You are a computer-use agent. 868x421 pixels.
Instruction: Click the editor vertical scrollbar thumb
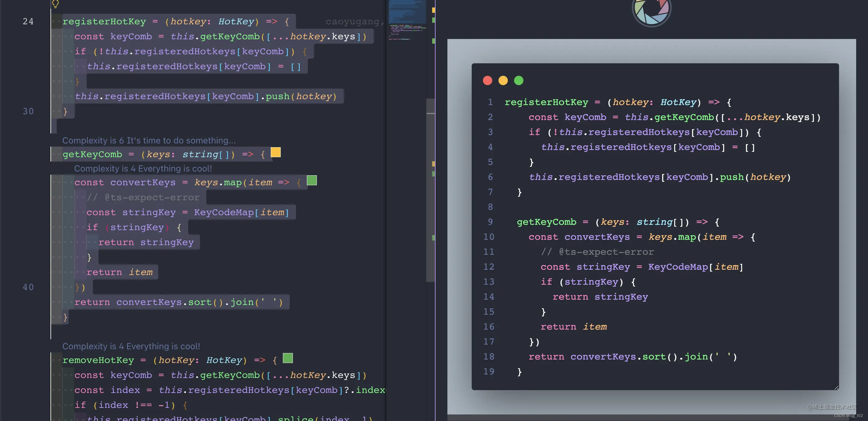point(430,190)
